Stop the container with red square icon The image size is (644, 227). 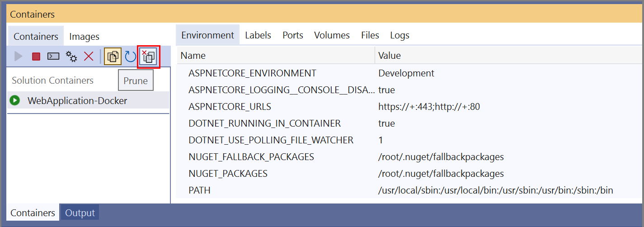[36, 57]
